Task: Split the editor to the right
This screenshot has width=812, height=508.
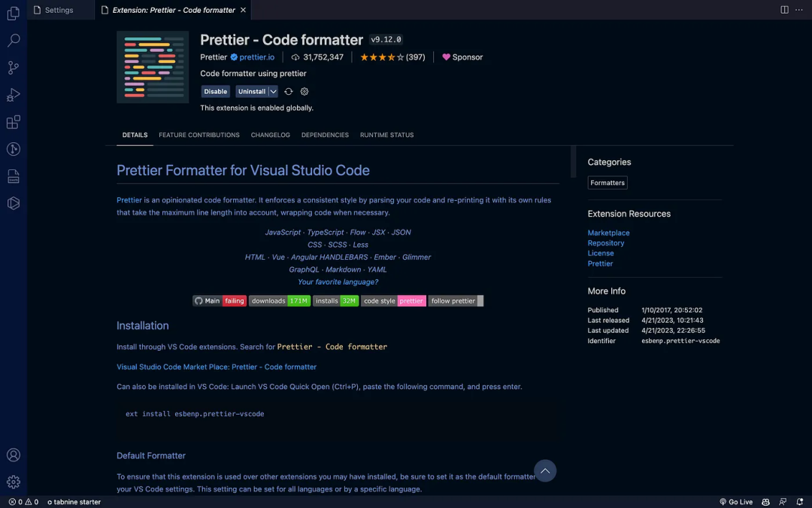Action: (784, 10)
